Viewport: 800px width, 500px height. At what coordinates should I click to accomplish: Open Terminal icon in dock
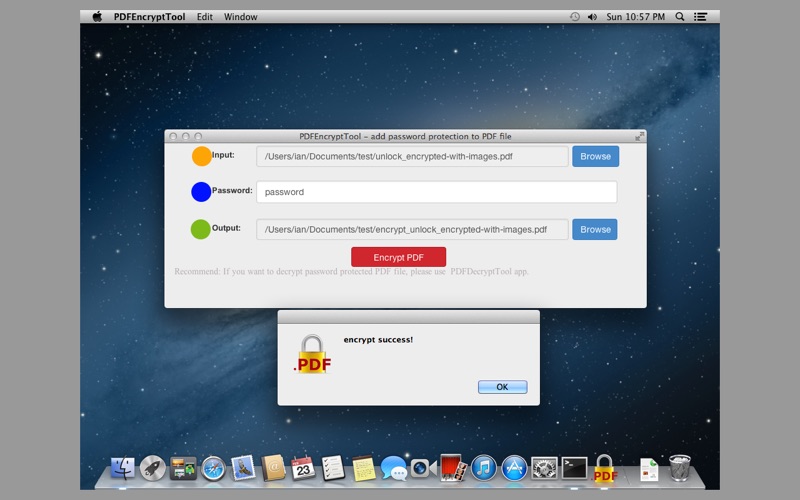coord(574,468)
